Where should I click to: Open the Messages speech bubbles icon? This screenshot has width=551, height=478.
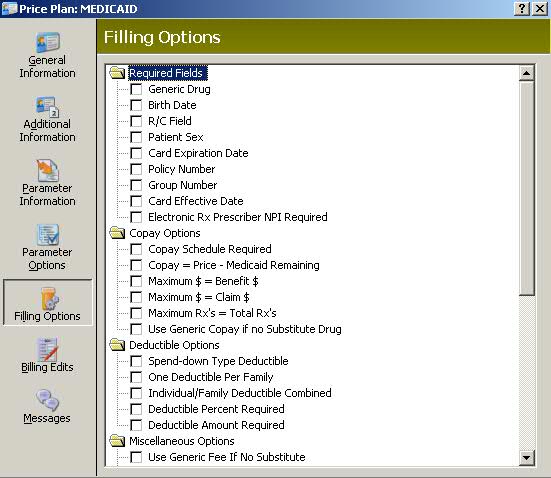pyautogui.click(x=47, y=400)
